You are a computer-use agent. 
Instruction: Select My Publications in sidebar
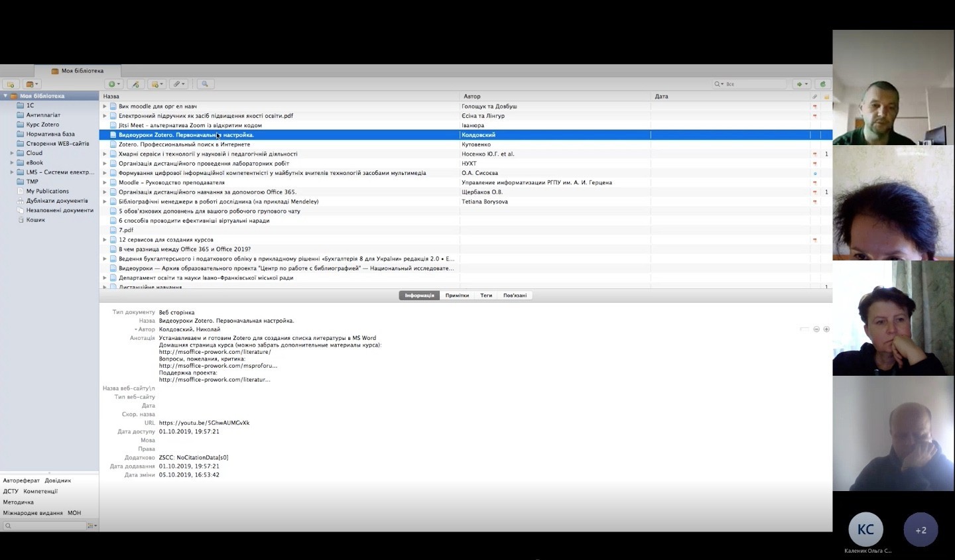[47, 191]
